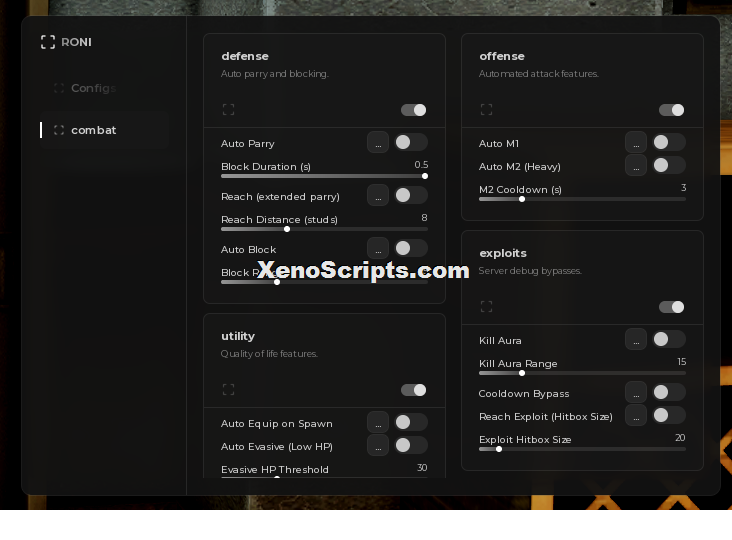Click the 'Evasive HP Threshold' label

click(275, 470)
